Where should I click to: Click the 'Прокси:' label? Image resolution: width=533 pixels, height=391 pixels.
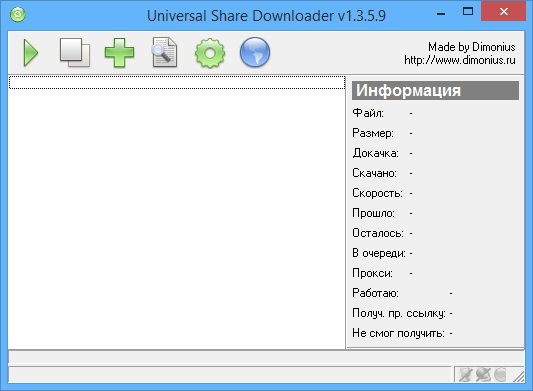pos(372,273)
